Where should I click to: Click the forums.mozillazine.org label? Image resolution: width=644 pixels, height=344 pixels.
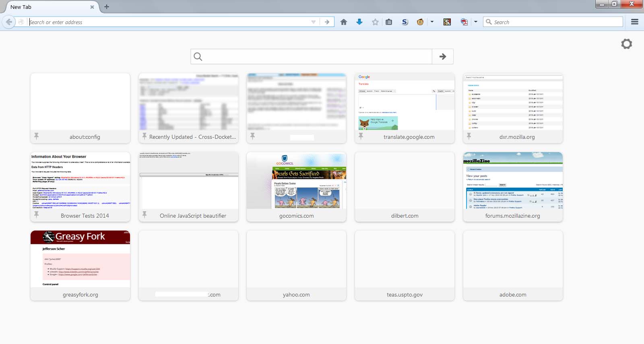point(513,216)
